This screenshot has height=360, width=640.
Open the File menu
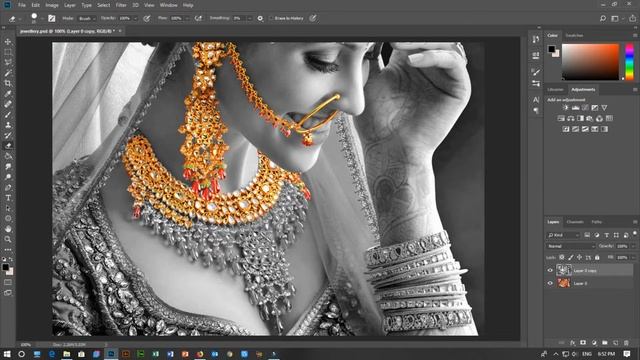click(x=22, y=5)
